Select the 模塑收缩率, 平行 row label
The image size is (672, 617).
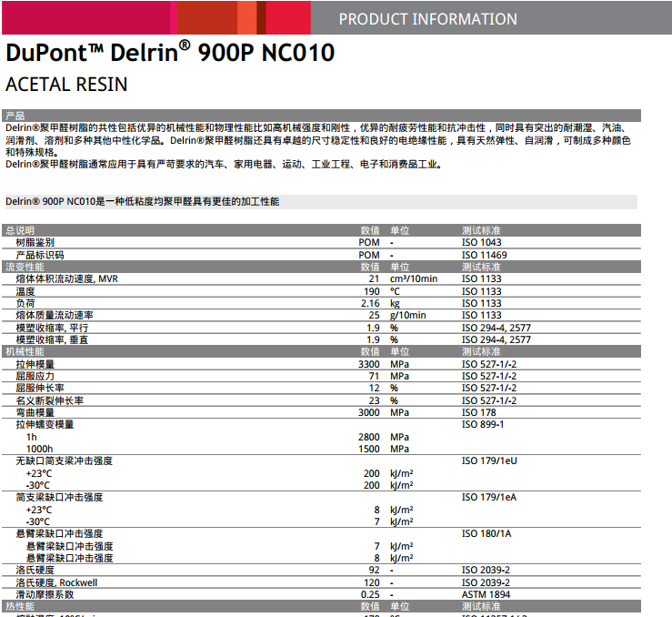[x=52, y=328]
